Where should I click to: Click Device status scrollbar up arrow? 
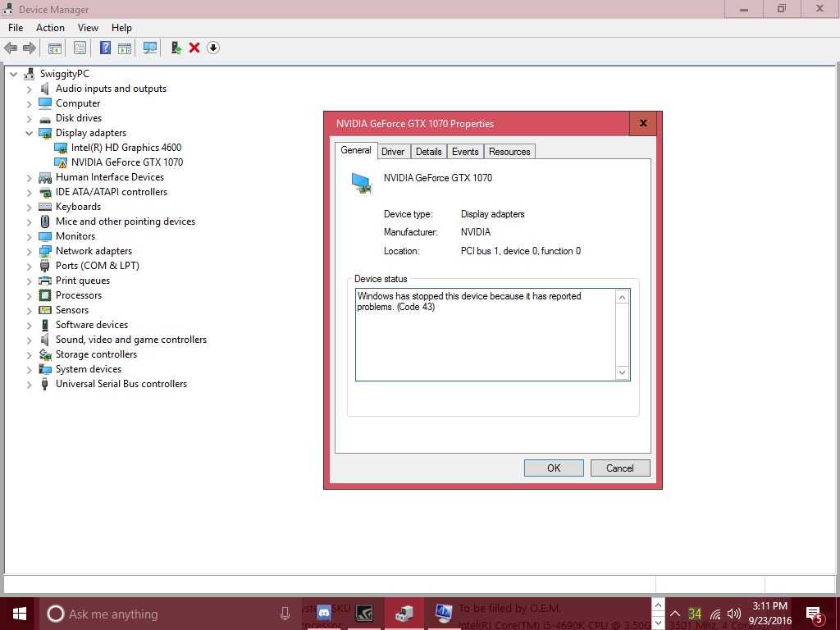pos(622,297)
